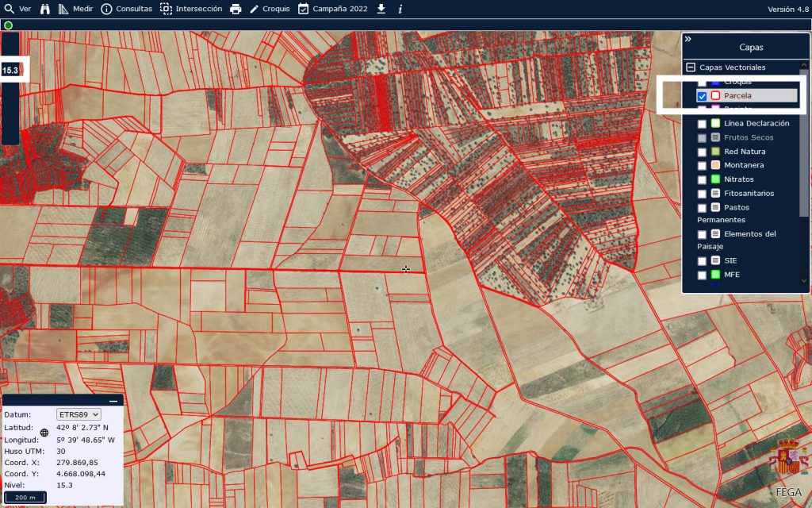Screen dimensions: 812x508
Task: Click the globe icon in the coordinates panel
Action: [x=44, y=433]
